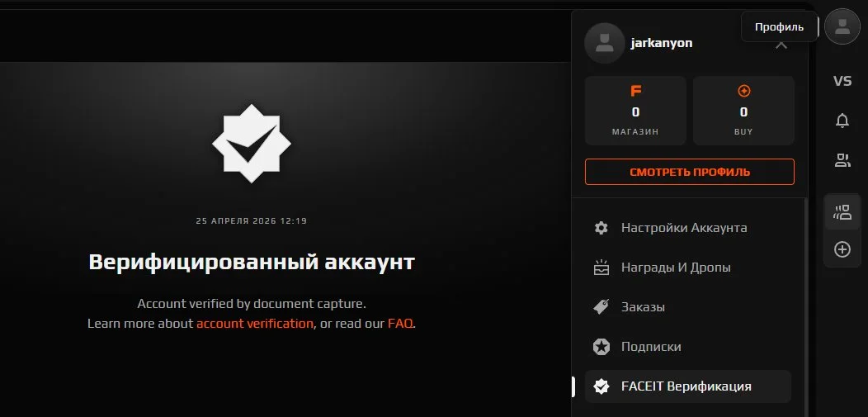Click the plus circle icon in sidebar

842,249
